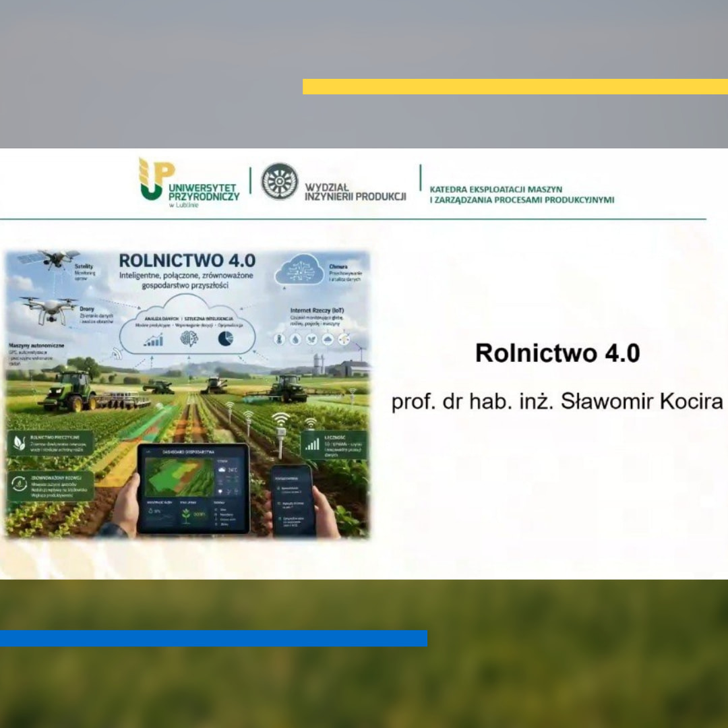Image resolution: width=728 pixels, height=728 pixels.
Task: Click the smartphone screen in the infographic
Action: click(293, 500)
